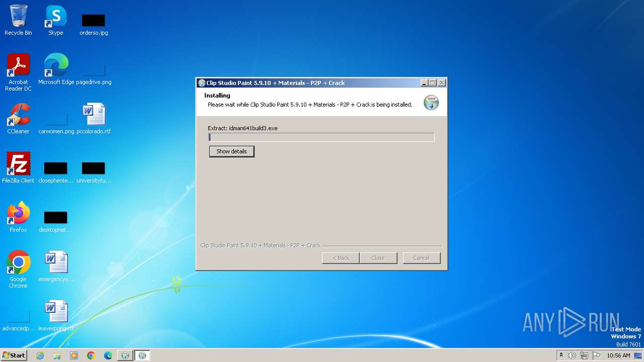644x362 pixels.
Task: Click the greyed-out Back button
Action: tap(341, 258)
